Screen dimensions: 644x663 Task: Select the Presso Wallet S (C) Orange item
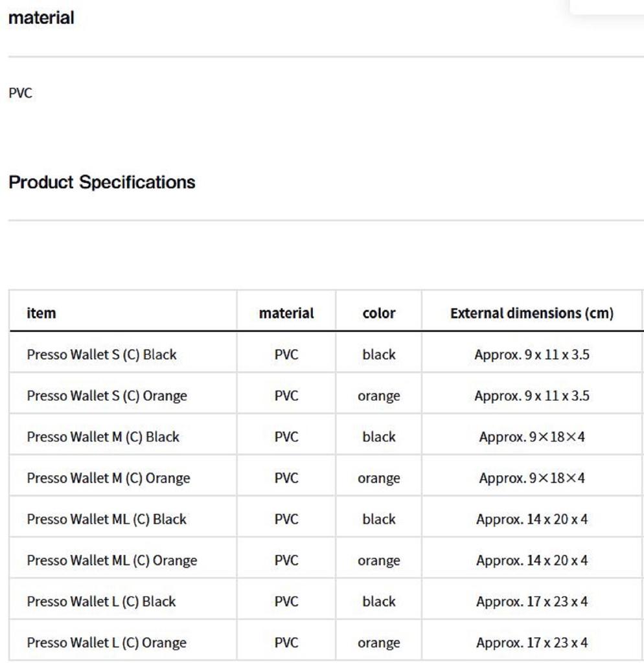(107, 396)
